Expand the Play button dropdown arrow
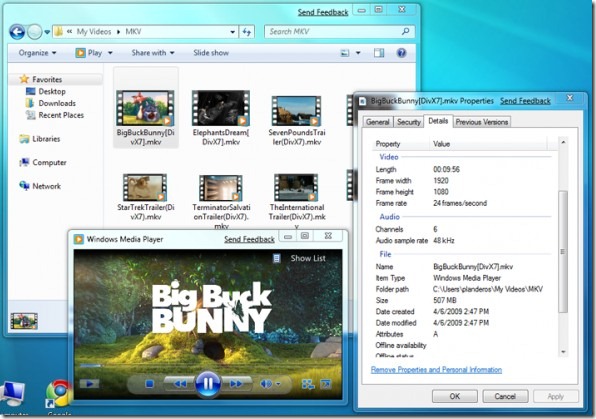Screen dimensions: 596x419 click(x=110, y=53)
